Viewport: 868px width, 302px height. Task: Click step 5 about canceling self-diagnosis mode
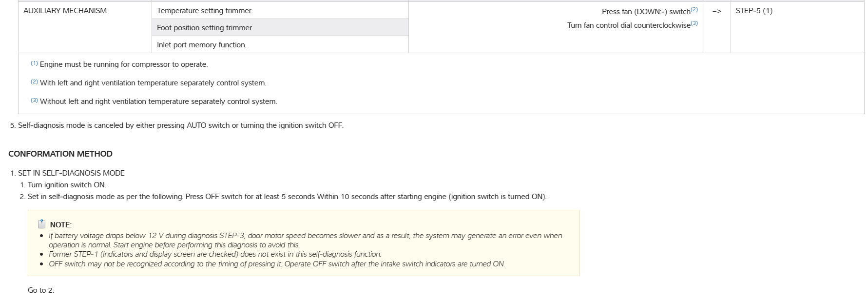[x=180, y=125]
